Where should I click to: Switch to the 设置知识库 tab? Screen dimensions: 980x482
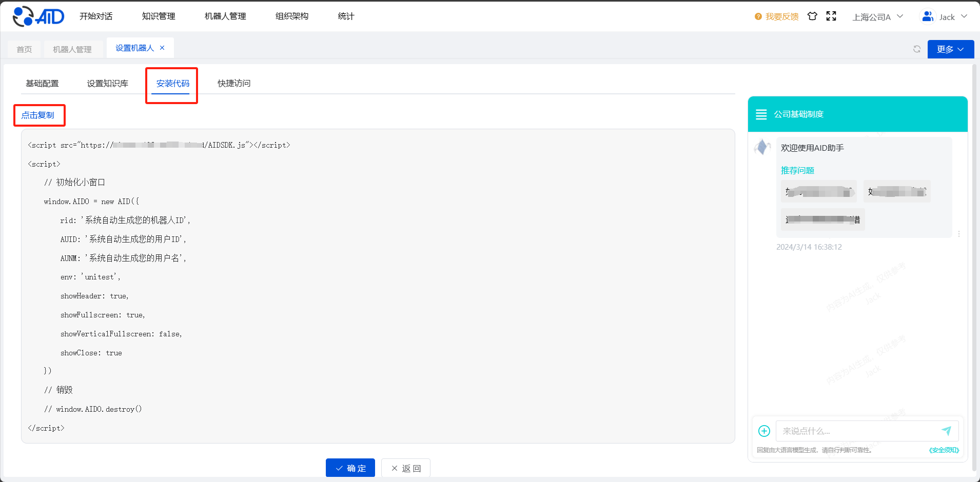108,83
